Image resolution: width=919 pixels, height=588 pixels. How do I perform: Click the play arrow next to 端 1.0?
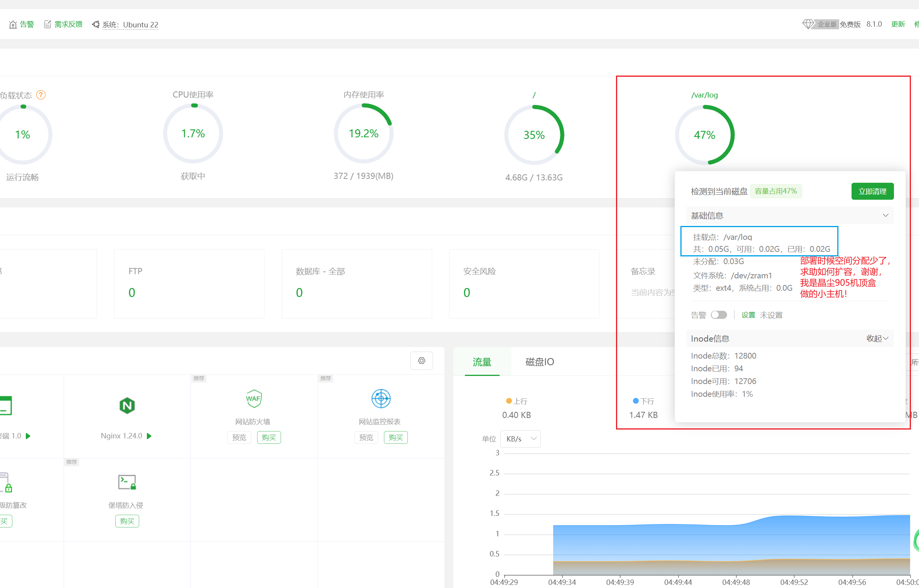[x=28, y=436]
